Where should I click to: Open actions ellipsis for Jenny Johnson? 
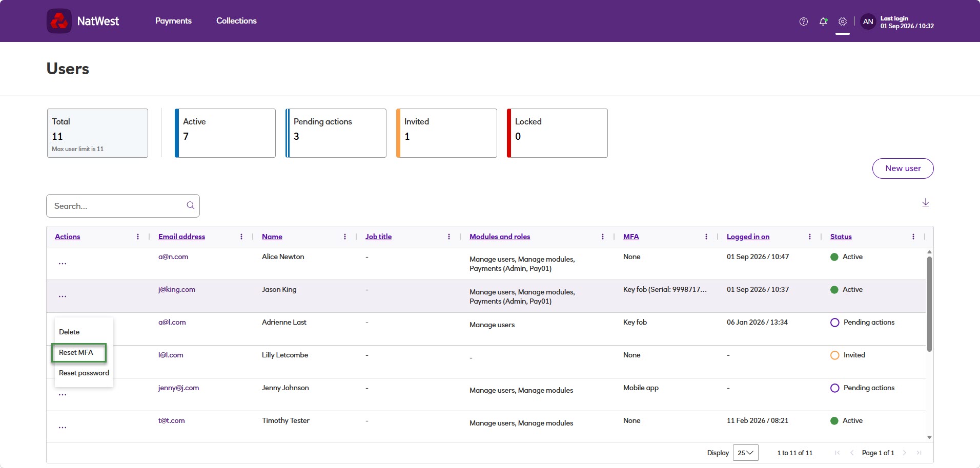63,395
